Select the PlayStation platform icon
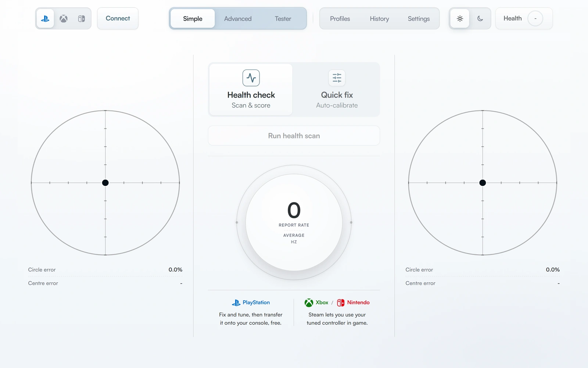The width and height of the screenshot is (588, 368). tap(45, 18)
